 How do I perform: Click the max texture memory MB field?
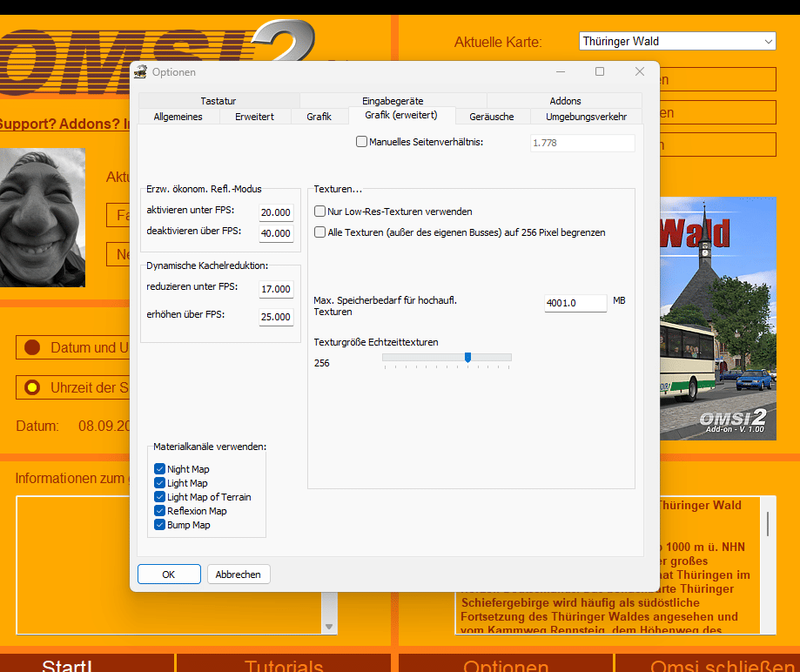[575, 303]
